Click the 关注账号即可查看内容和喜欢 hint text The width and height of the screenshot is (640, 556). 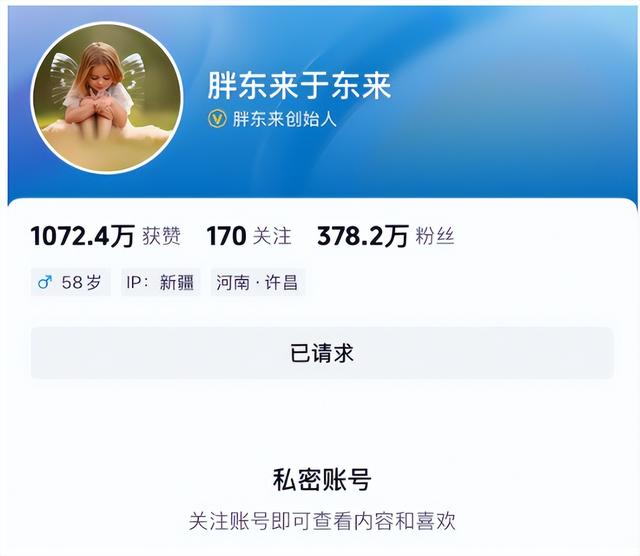tap(322, 521)
